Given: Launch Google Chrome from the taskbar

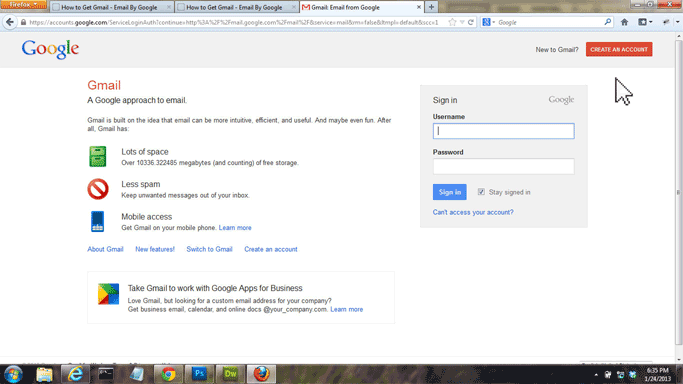Looking at the screenshot, I should click(168, 374).
